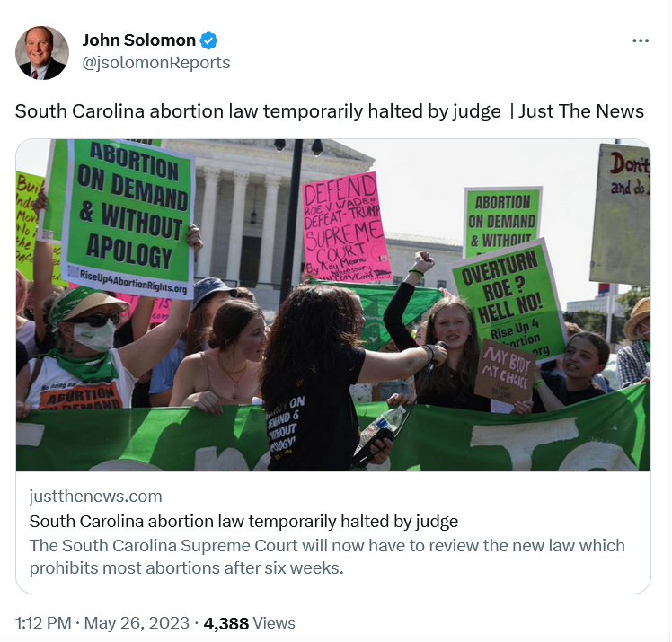The image size is (672, 642).
Task: Open the @jsolomonReports handle
Action: [x=156, y=63]
